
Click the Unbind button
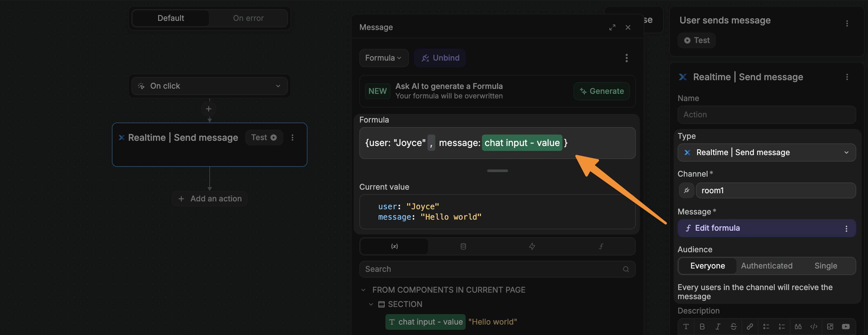pos(440,58)
